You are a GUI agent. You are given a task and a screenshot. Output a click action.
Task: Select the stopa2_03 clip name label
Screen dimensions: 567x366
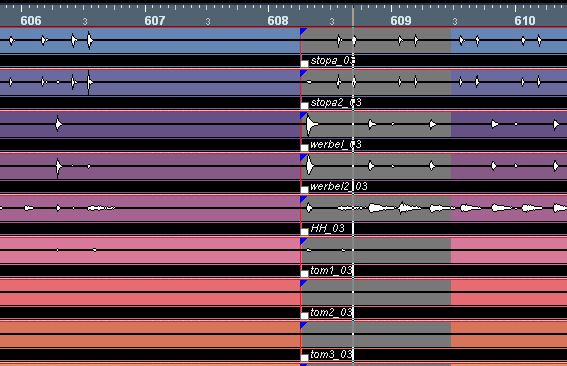[336, 102]
